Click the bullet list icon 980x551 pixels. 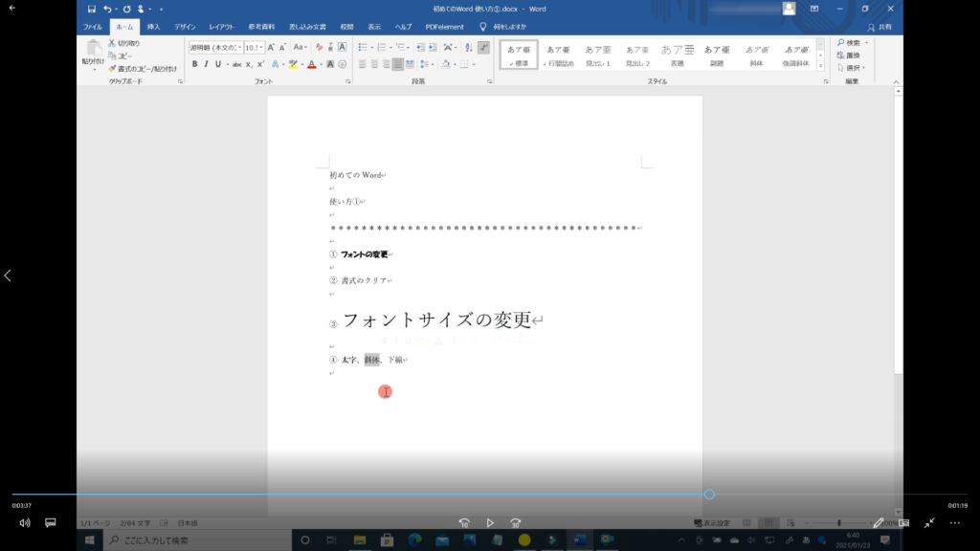[363, 47]
